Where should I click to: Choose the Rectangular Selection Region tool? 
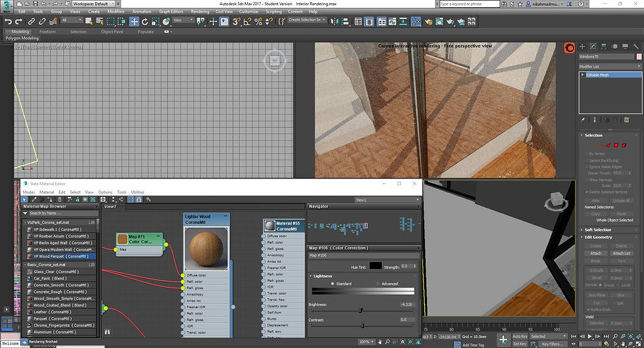click(110, 21)
